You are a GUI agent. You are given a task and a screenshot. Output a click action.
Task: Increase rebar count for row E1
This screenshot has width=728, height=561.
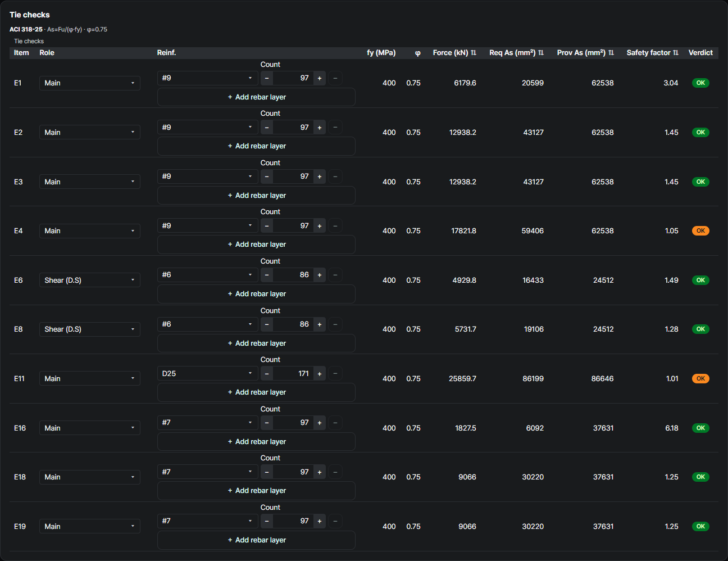pyautogui.click(x=320, y=78)
